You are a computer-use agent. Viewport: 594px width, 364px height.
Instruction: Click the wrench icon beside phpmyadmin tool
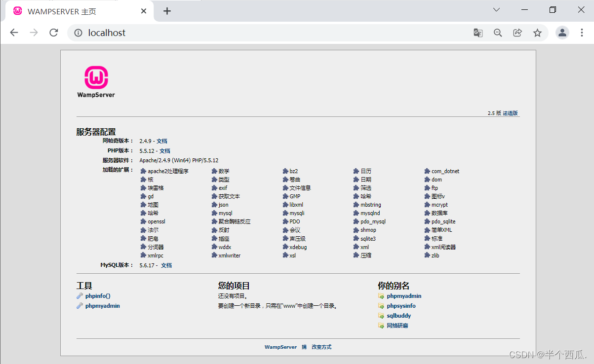pos(79,306)
